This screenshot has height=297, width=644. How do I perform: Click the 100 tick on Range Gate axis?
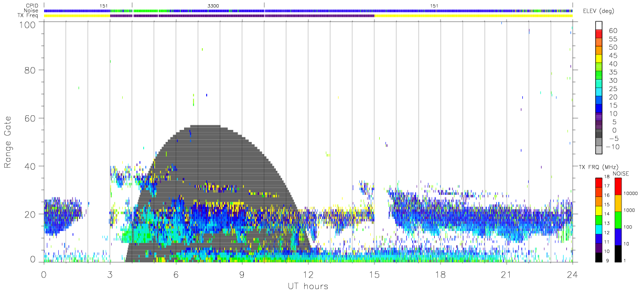click(27, 25)
